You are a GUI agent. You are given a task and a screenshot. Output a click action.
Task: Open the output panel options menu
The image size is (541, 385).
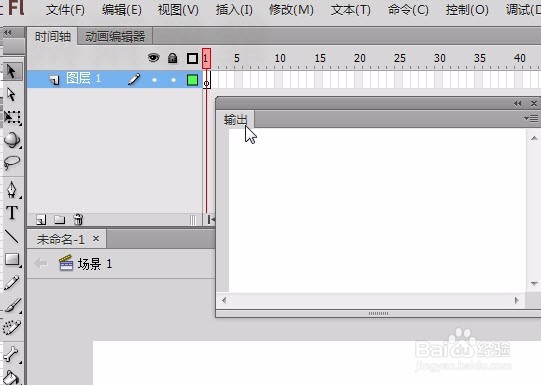tap(531, 119)
